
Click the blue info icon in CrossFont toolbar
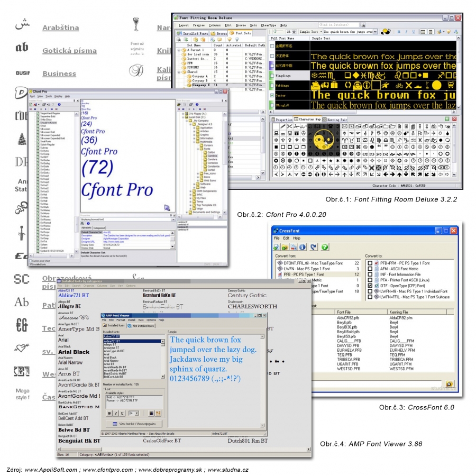303,247
